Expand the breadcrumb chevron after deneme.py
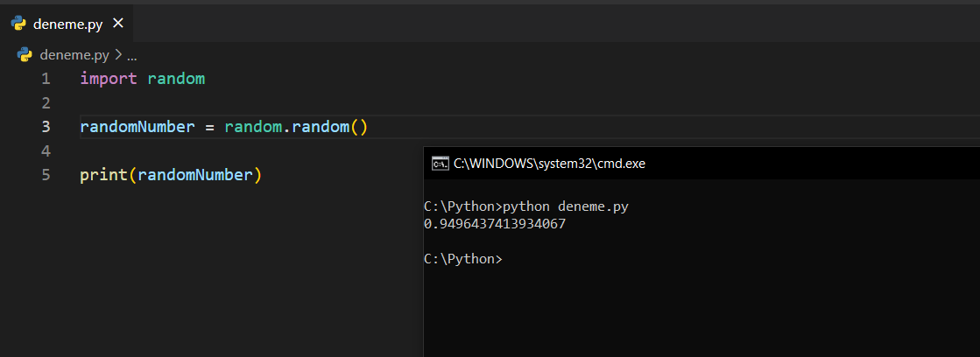 [117, 54]
